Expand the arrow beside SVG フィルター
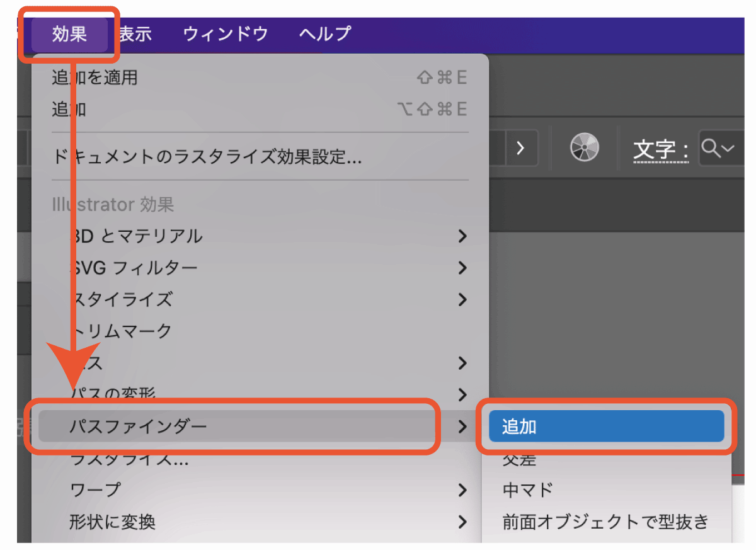This screenshot has width=756, height=550. [463, 268]
